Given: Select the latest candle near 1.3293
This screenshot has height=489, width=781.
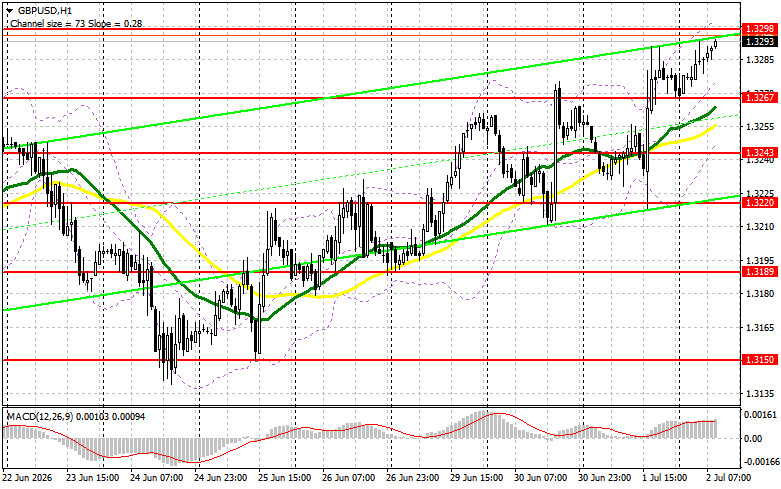Looking at the screenshot, I should (x=716, y=44).
